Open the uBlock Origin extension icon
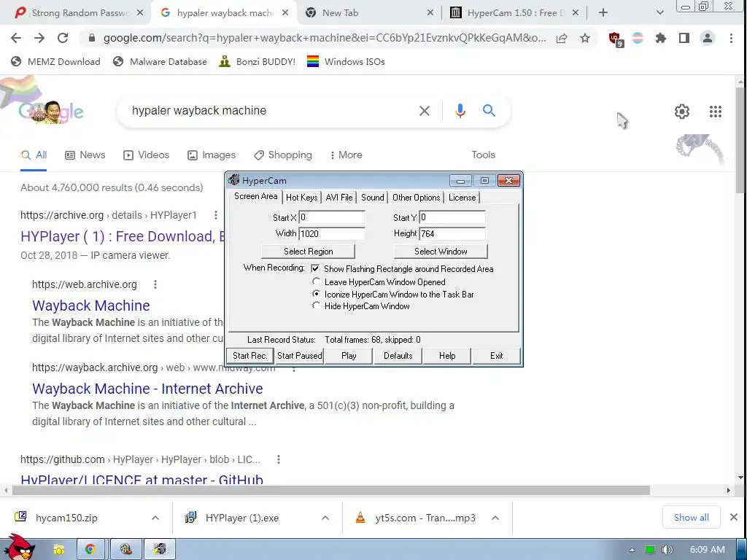 pyautogui.click(x=615, y=39)
